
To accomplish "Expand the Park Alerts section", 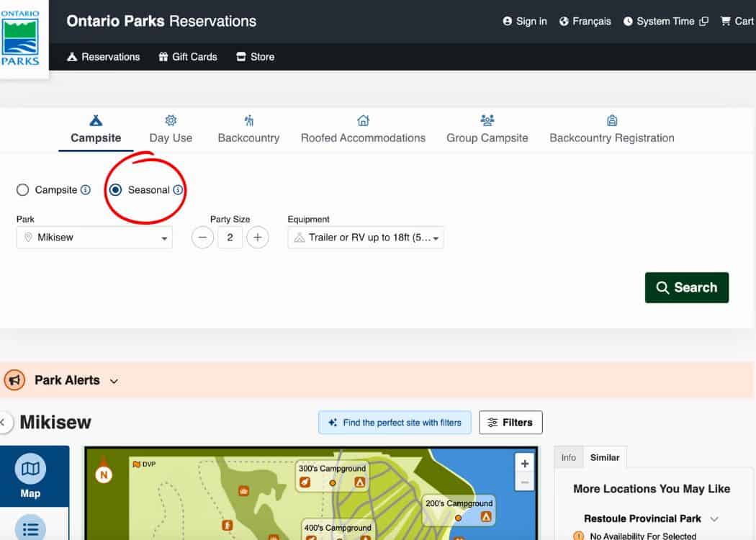I will point(114,381).
